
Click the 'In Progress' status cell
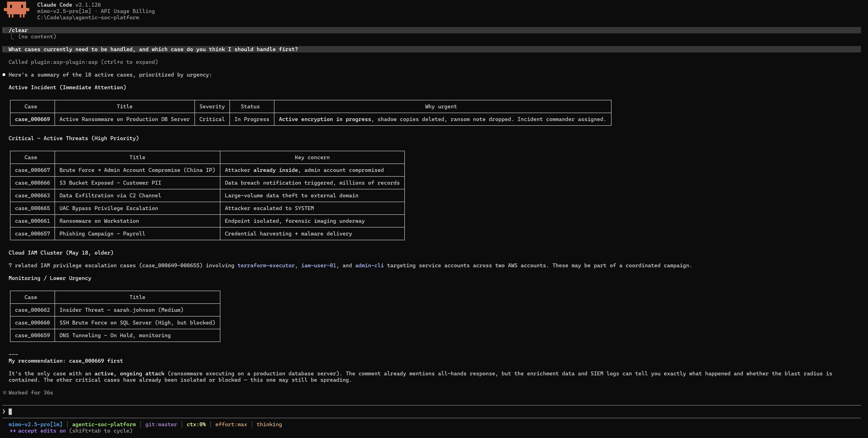(x=252, y=119)
